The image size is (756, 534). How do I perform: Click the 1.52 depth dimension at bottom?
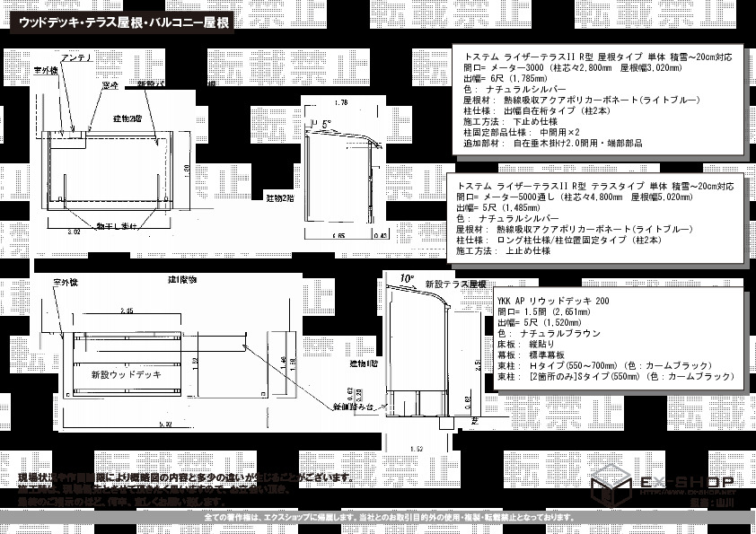coord(417,449)
